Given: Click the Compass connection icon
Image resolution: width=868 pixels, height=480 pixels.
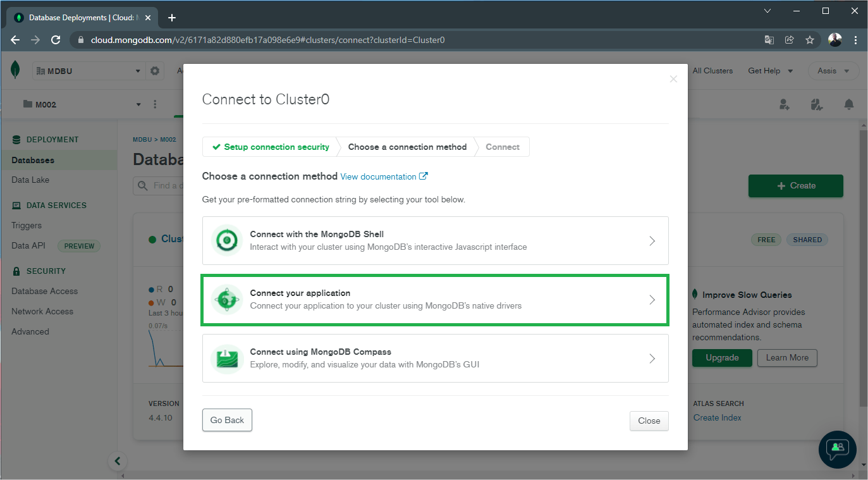Looking at the screenshot, I should (227, 358).
